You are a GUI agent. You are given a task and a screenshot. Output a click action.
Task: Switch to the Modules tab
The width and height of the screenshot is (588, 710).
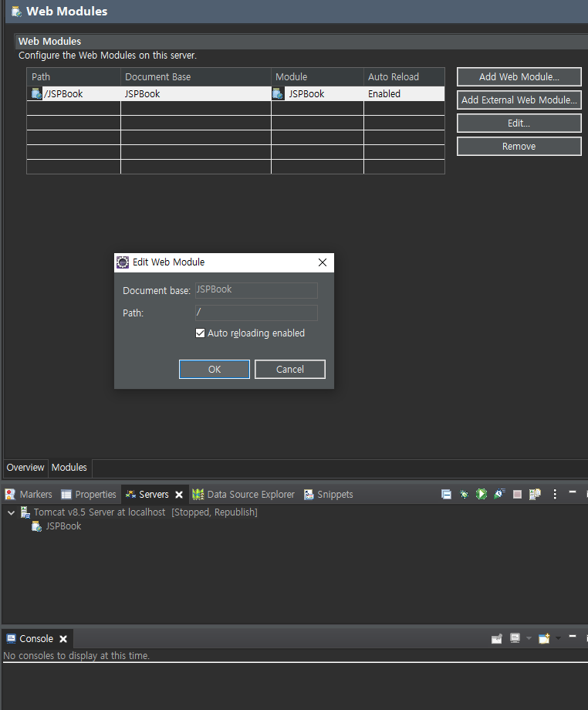pyautogui.click(x=69, y=468)
